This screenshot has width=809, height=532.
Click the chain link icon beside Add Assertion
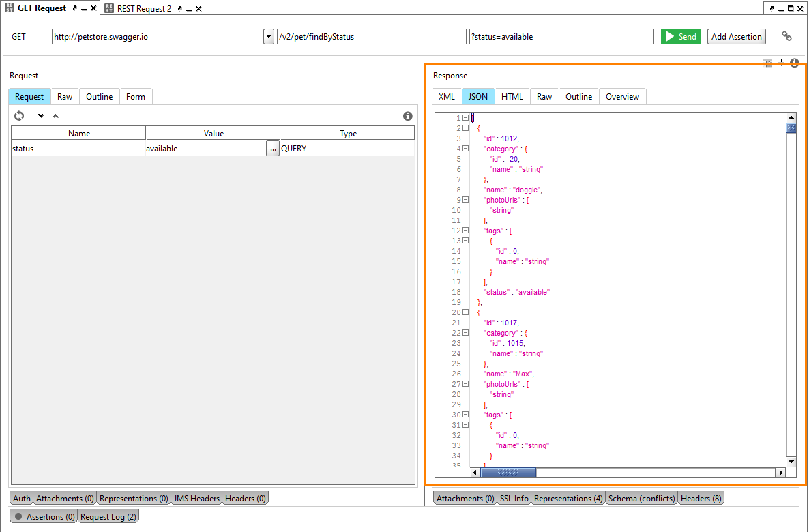pos(786,36)
